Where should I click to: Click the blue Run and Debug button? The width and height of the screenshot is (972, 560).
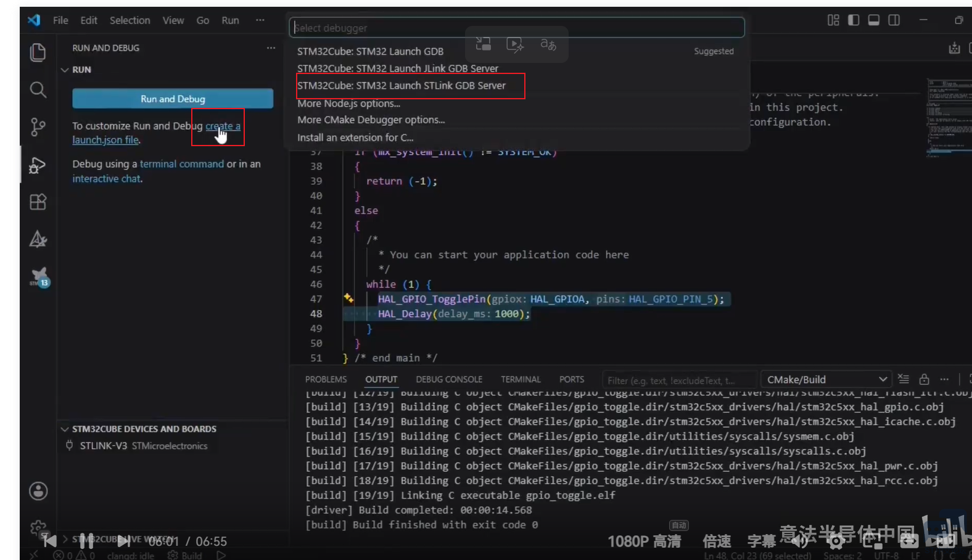coord(173,99)
